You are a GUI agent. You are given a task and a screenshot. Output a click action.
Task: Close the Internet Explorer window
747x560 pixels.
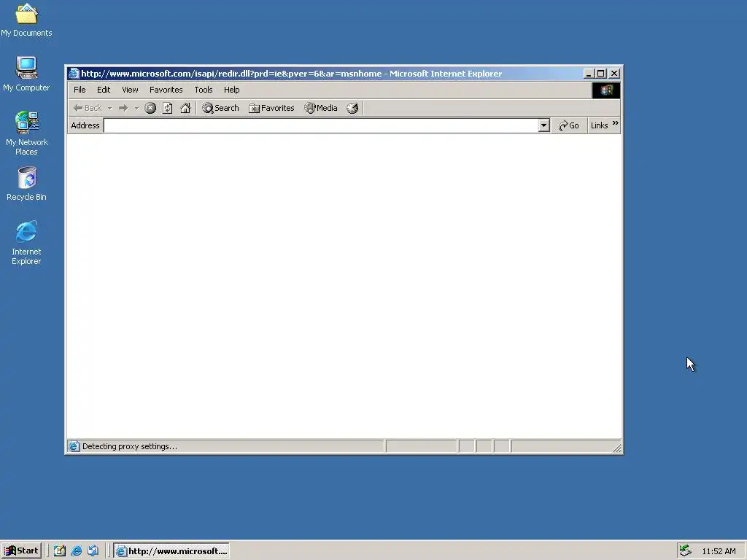(614, 74)
